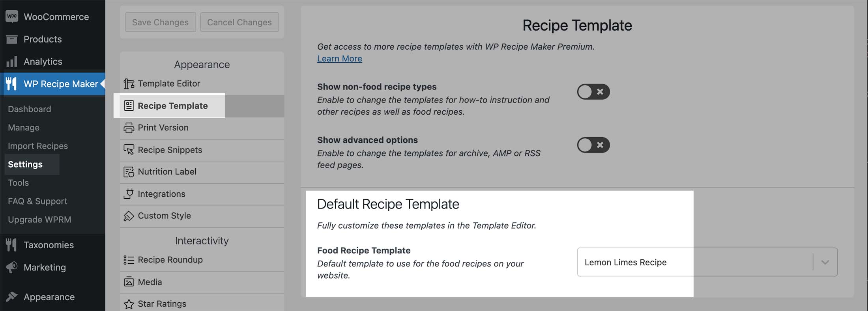Click the WooCommerce sidebar icon
The image size is (868, 311).
(x=12, y=16)
